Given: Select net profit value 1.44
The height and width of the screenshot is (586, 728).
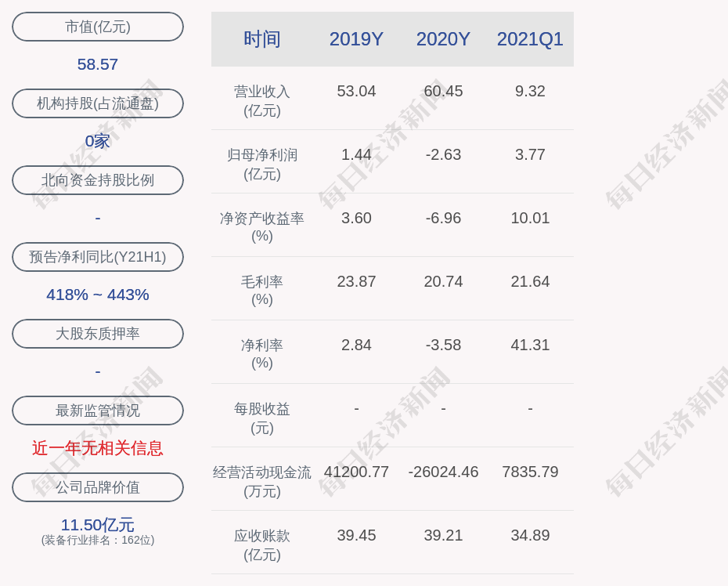Looking at the screenshot, I should (x=356, y=154).
